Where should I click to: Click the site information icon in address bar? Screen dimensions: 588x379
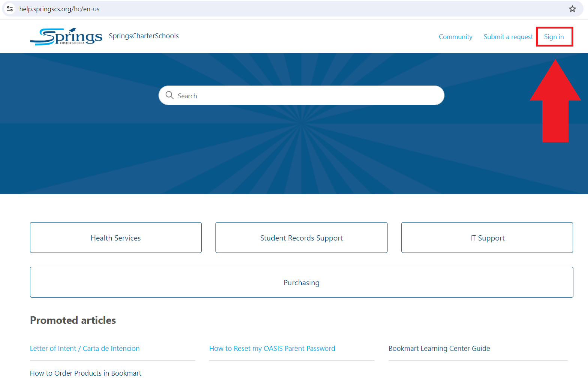(x=10, y=9)
